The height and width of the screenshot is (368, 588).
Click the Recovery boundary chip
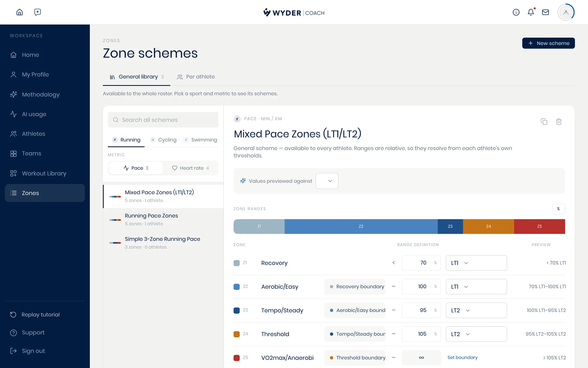coord(355,286)
